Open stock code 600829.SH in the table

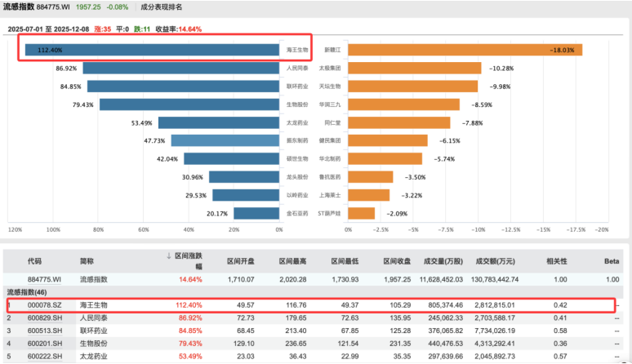coord(44,317)
